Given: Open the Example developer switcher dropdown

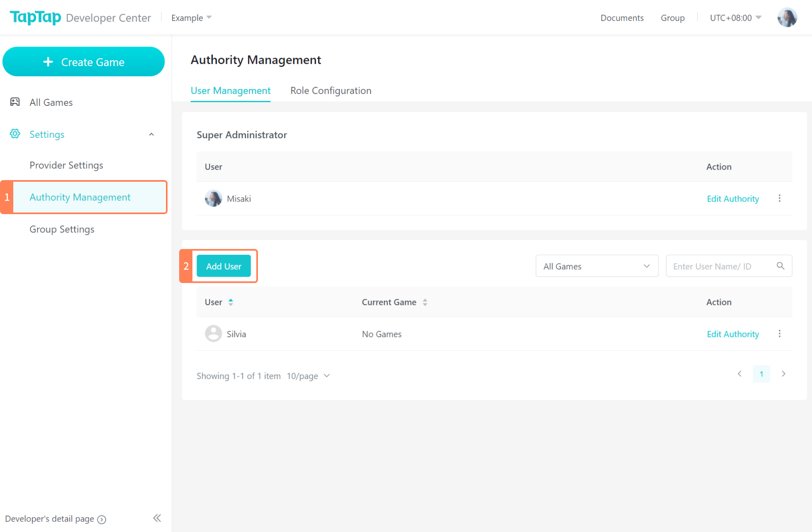Looking at the screenshot, I should [x=191, y=17].
